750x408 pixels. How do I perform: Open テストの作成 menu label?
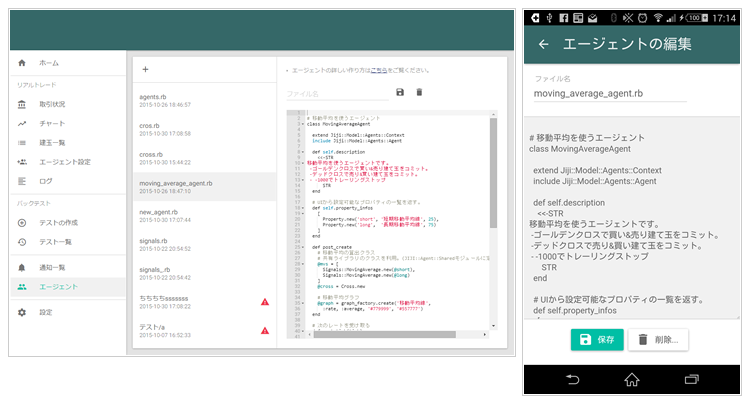[x=58, y=222]
